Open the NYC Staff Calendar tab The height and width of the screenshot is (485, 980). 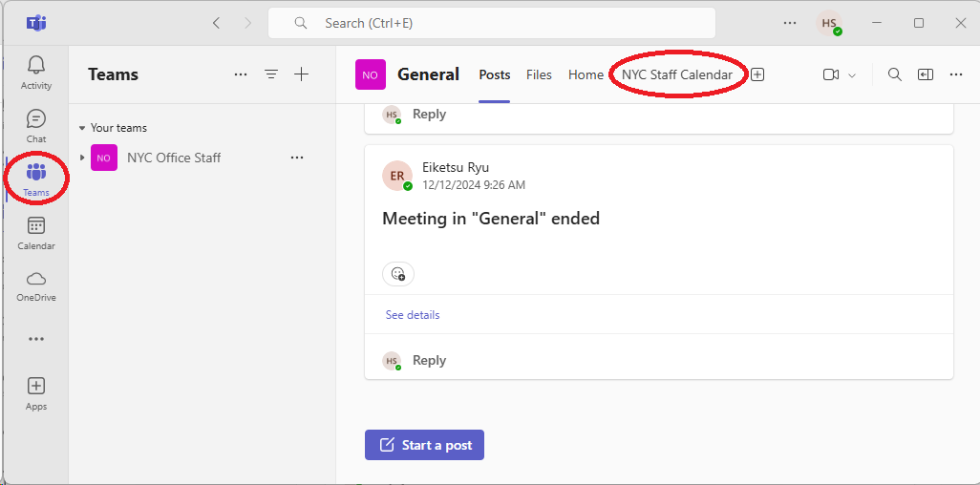(677, 74)
